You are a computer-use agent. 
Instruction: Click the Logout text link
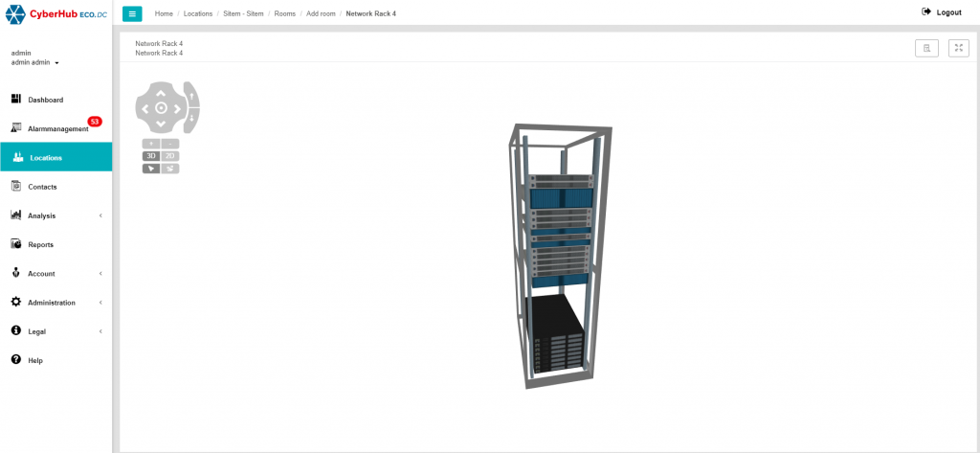[948, 12]
